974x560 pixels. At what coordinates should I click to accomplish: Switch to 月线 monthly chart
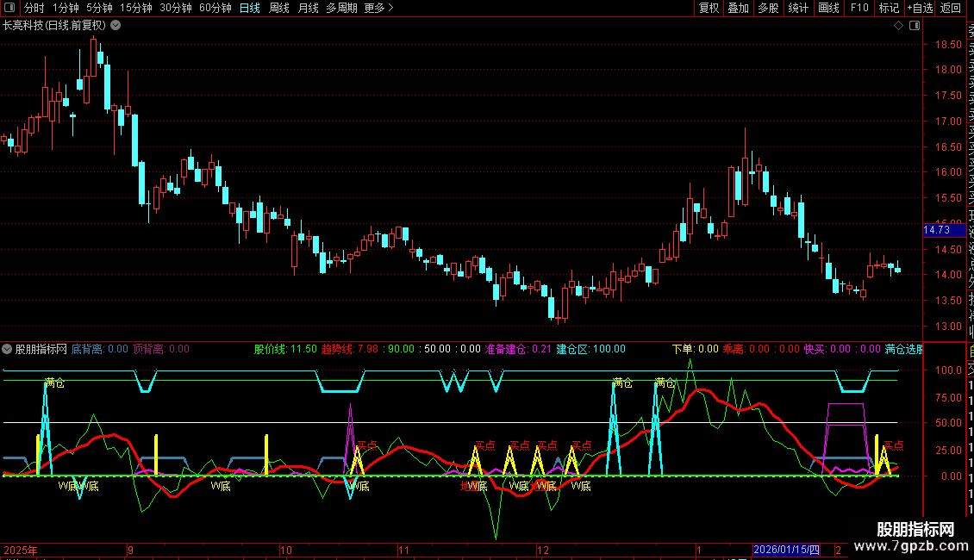pyautogui.click(x=308, y=8)
